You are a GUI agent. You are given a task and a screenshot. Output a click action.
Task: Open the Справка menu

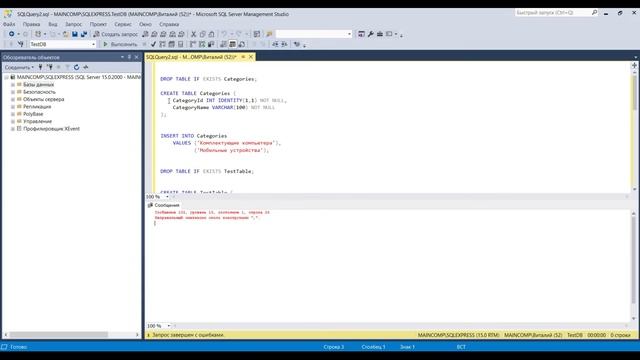[x=169, y=24]
